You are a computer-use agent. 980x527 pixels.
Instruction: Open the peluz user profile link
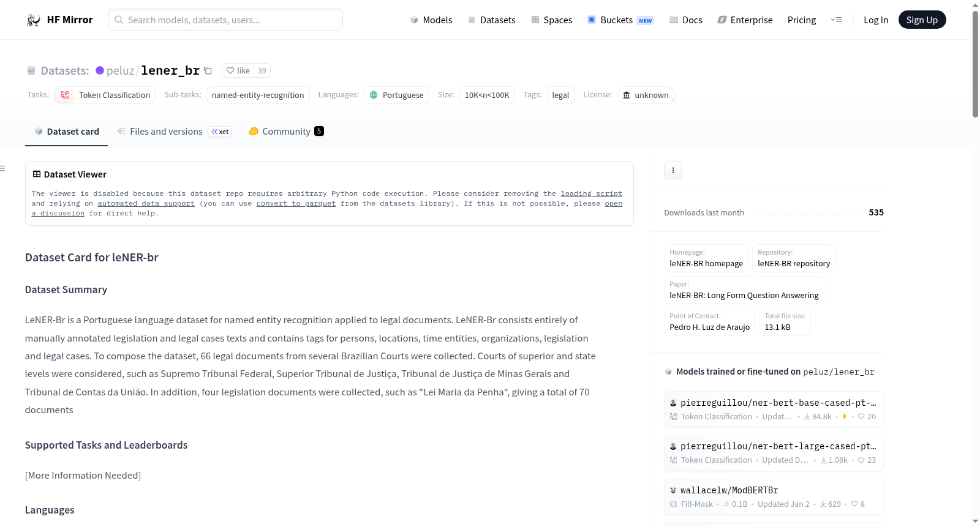pos(120,71)
